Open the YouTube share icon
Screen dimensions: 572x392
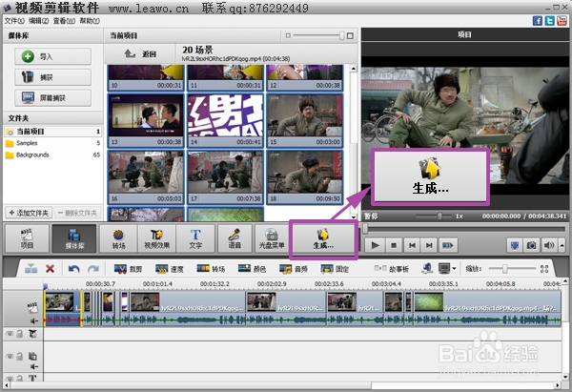pos(562,20)
